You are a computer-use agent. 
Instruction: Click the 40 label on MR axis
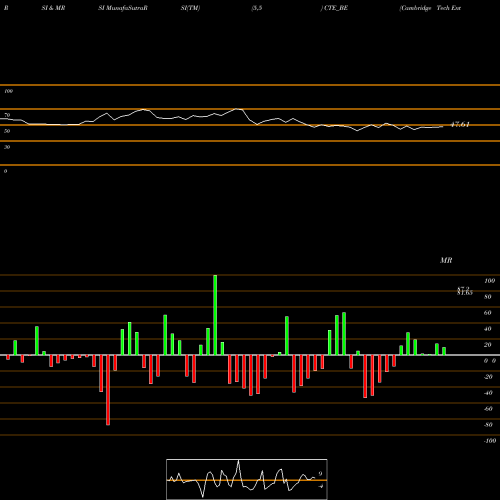click(x=488, y=329)
